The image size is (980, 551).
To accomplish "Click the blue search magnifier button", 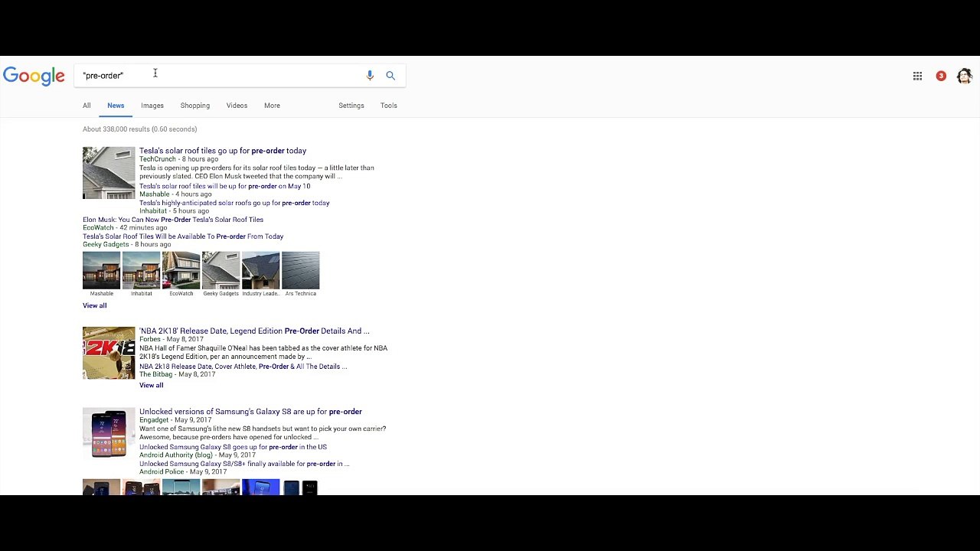I will pos(390,75).
